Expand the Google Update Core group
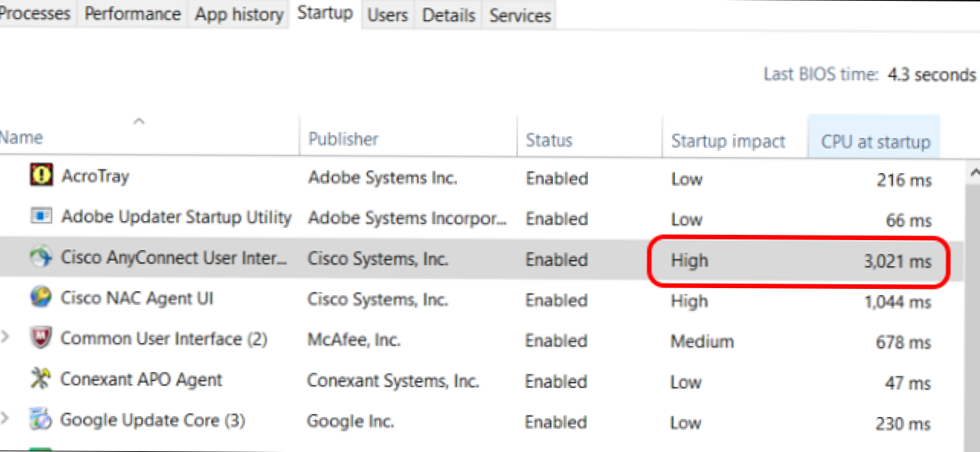The image size is (980, 452). [6, 419]
